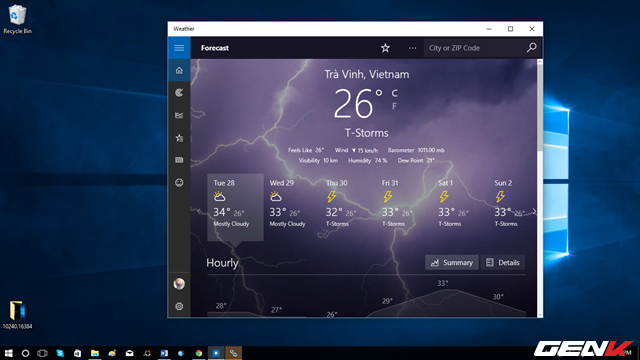
Task: Click the Feels Like 26° reading
Action: click(x=306, y=150)
